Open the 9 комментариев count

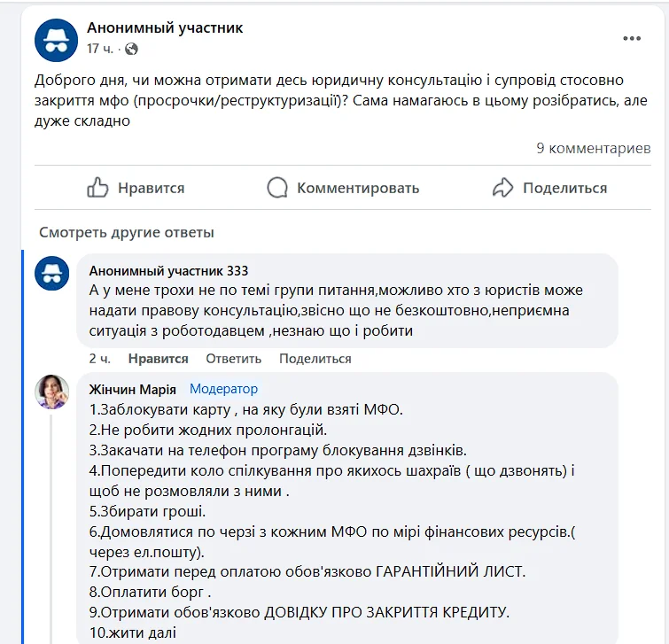click(594, 148)
